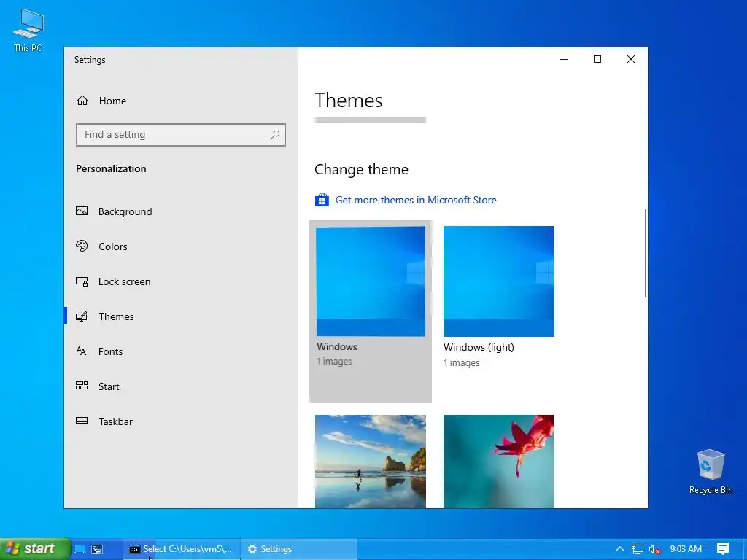Click the Home house icon in Settings

tap(82, 101)
